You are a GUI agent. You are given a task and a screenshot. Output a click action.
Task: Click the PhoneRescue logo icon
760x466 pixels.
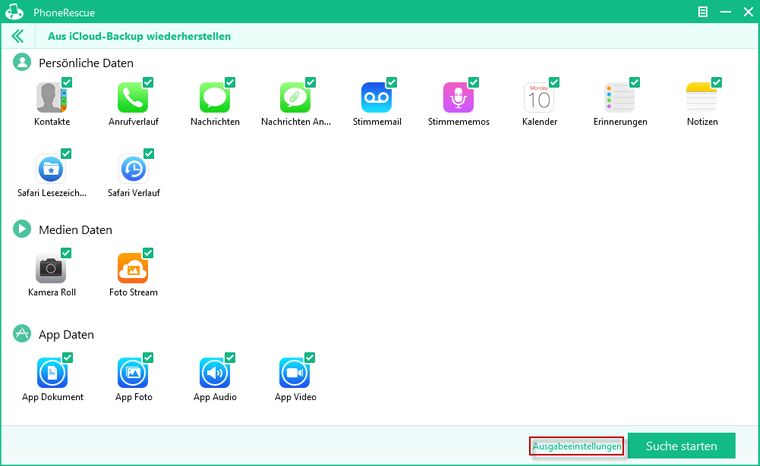tap(14, 12)
